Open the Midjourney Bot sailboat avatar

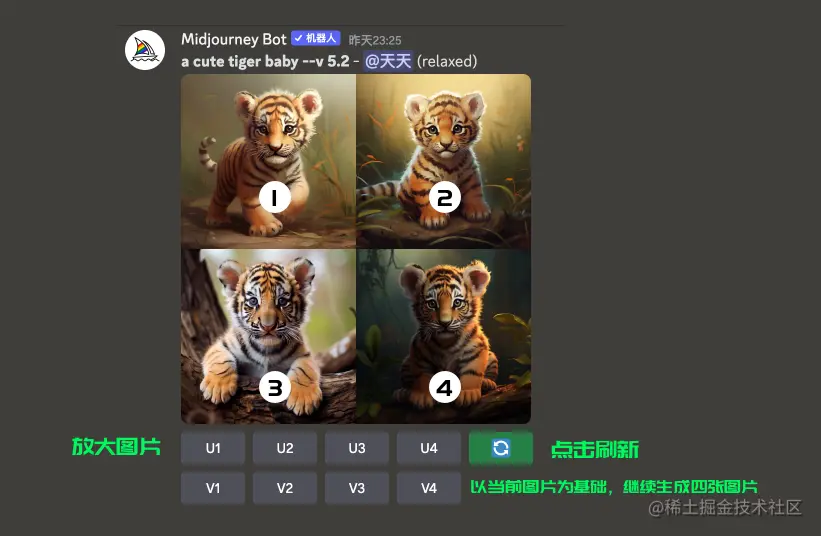coord(145,50)
